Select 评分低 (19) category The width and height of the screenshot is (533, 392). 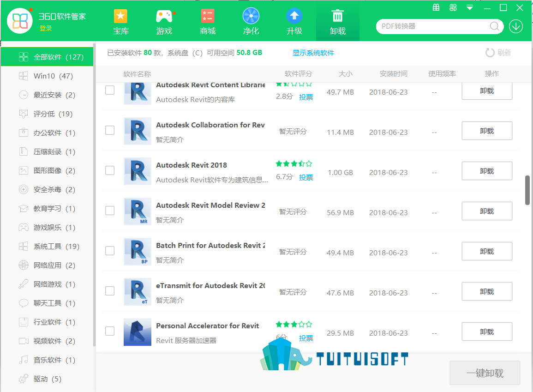(x=47, y=114)
